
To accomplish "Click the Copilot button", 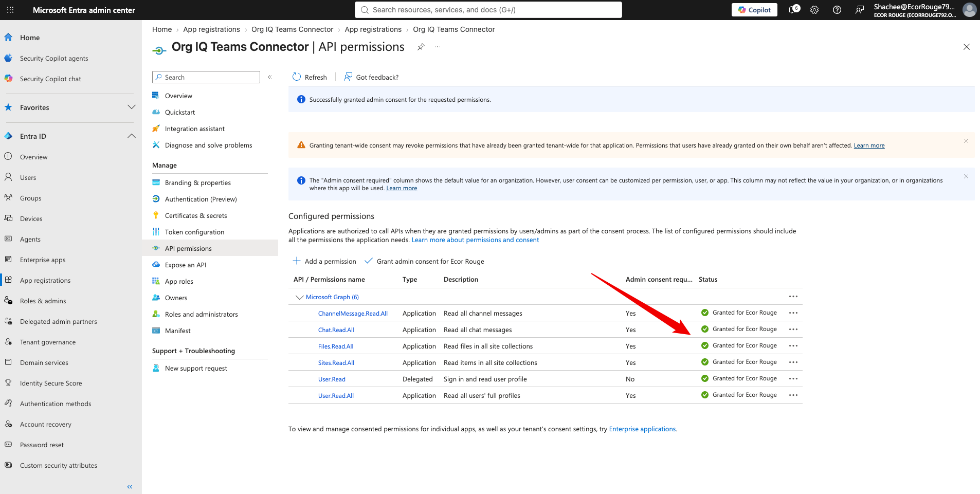I will point(754,10).
